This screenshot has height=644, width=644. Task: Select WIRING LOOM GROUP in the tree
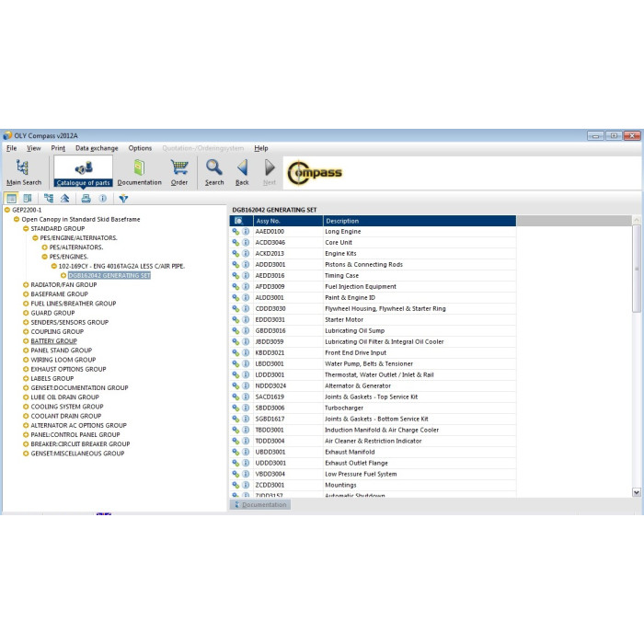63,360
